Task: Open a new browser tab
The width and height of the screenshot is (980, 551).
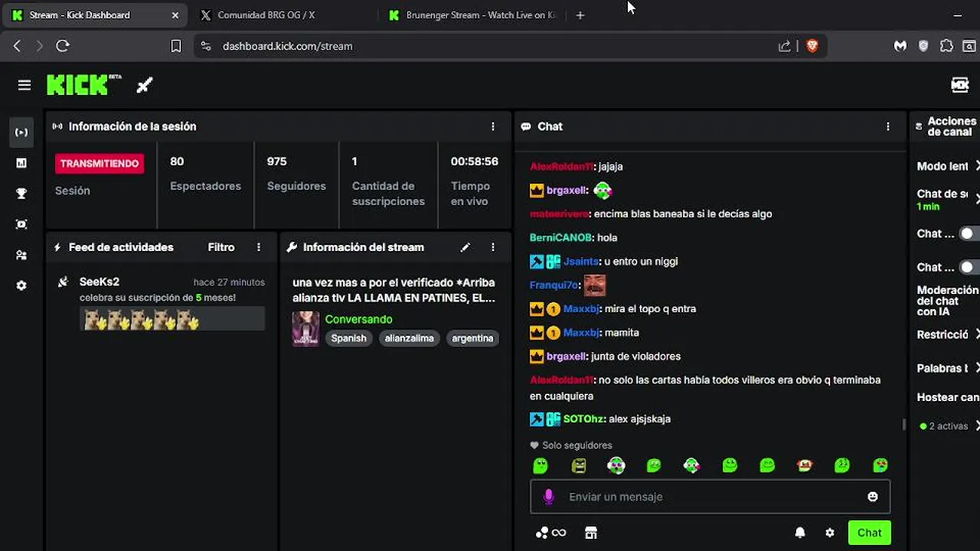Action: click(x=580, y=15)
